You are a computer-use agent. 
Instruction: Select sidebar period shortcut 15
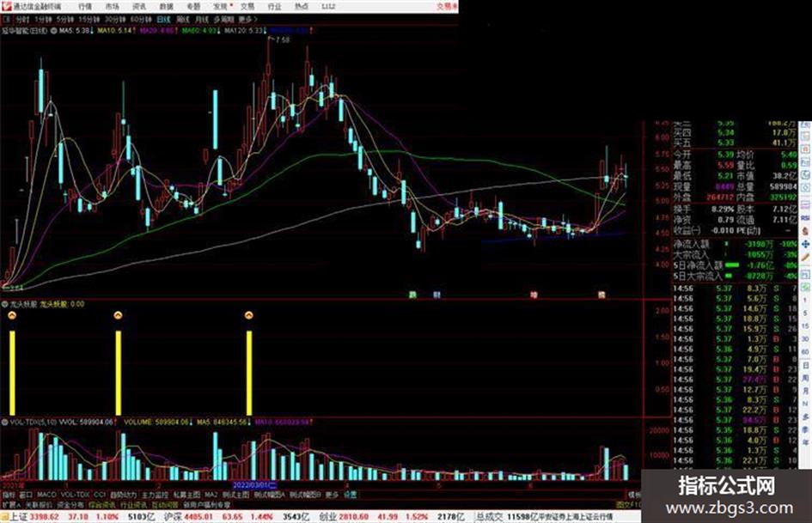(805, 326)
